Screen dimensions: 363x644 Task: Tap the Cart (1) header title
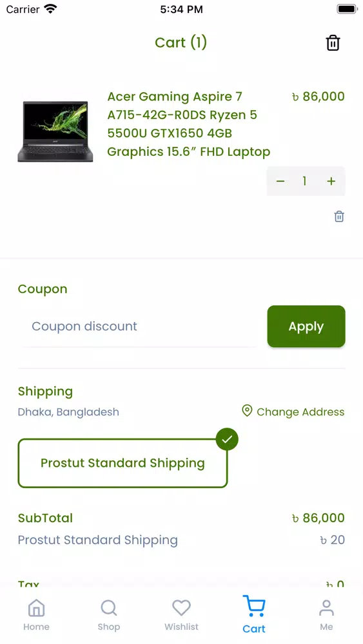[x=181, y=43]
